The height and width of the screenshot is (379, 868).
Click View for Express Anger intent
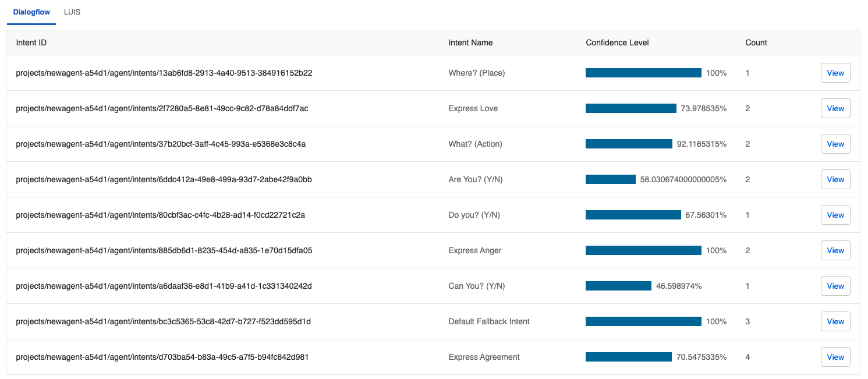835,250
